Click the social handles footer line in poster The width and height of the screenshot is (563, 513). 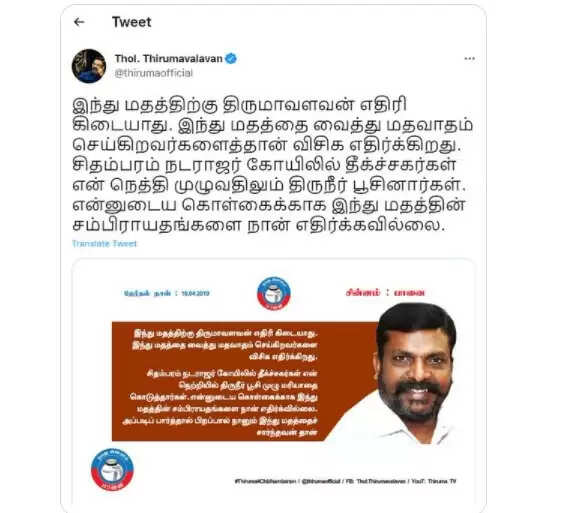345,481
